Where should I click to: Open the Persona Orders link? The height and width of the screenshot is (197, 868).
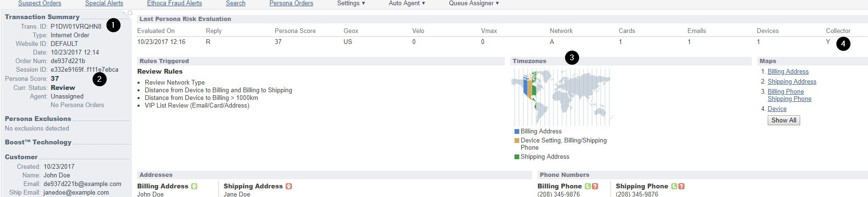tap(291, 3)
